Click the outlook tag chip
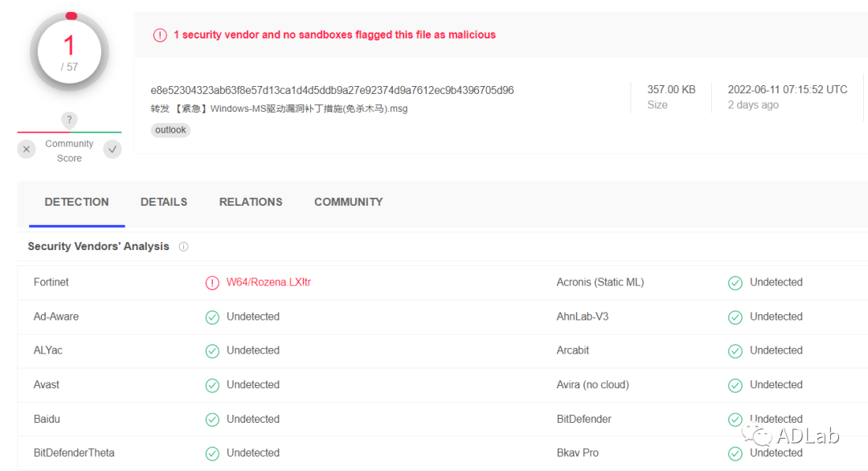868x471 pixels. [170, 130]
